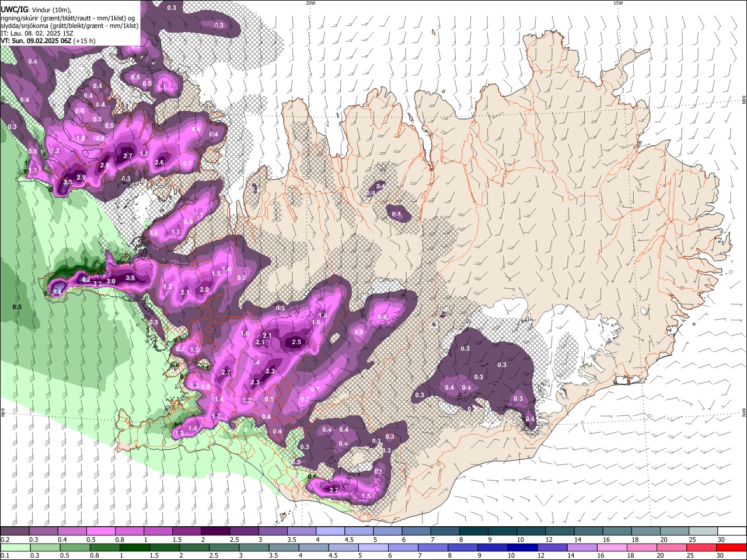This screenshot has height=560, width=747.
Task: Pick the pale gray upper swatch between 25 and 30
Action: (703, 531)
